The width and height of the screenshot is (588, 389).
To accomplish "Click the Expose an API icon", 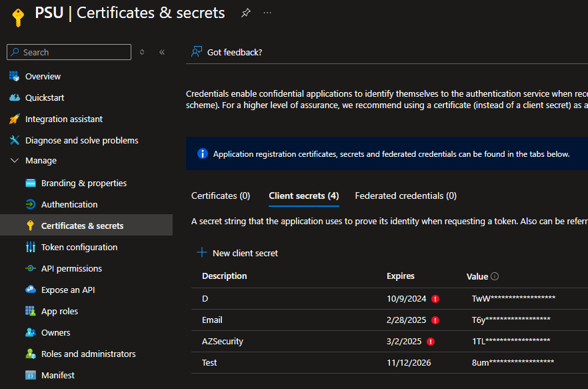I will (31, 290).
